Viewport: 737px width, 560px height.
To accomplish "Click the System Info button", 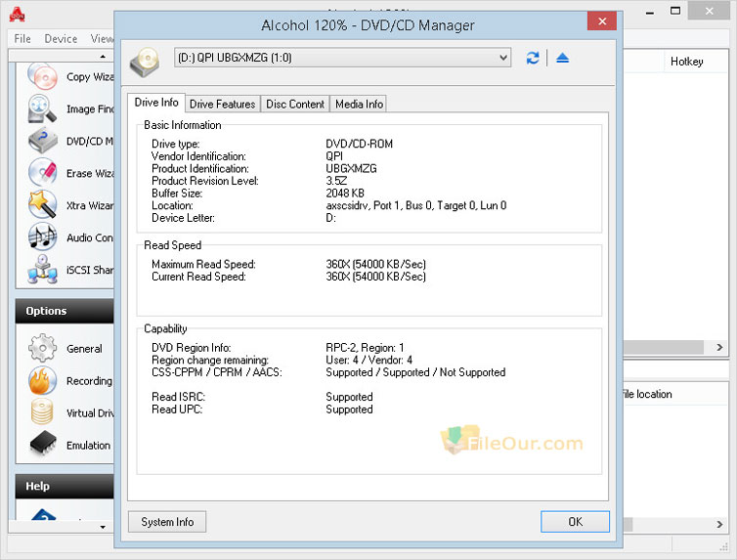I will click(x=167, y=522).
